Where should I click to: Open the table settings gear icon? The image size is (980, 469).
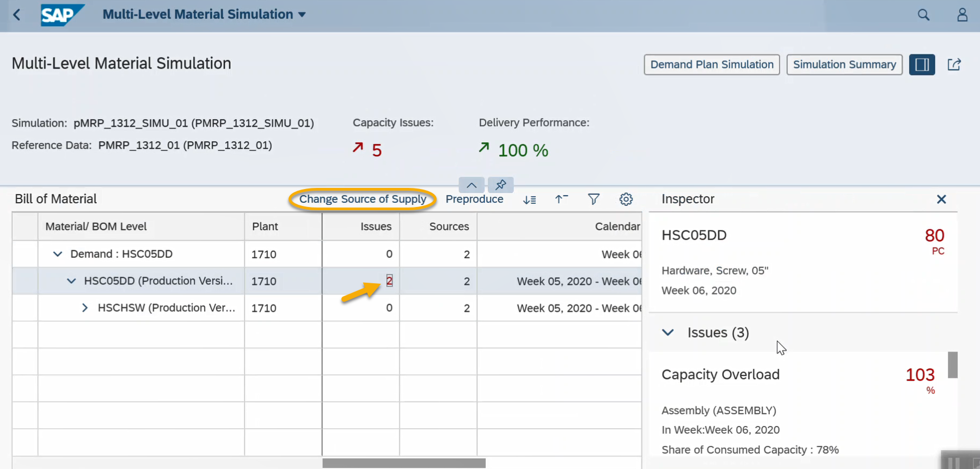[x=626, y=199]
